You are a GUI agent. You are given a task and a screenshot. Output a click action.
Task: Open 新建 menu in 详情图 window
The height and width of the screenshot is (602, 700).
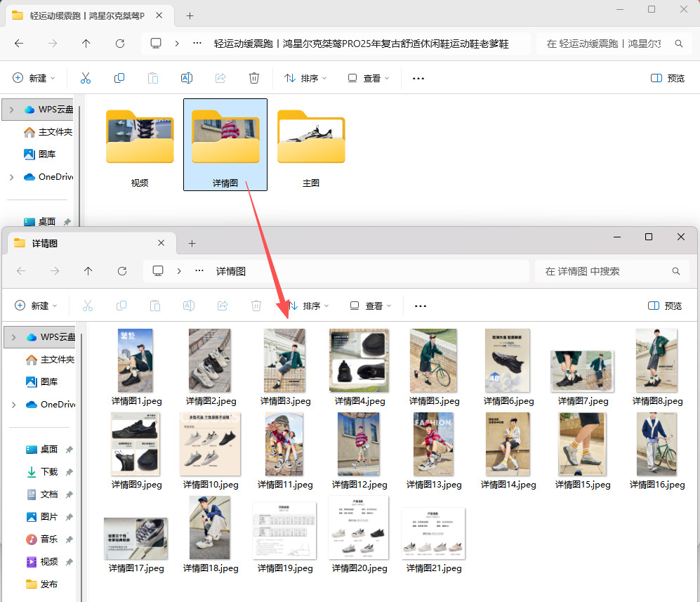point(37,306)
